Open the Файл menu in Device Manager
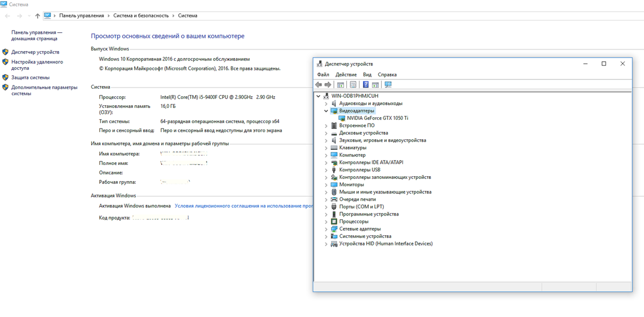644x317 pixels. coord(323,75)
